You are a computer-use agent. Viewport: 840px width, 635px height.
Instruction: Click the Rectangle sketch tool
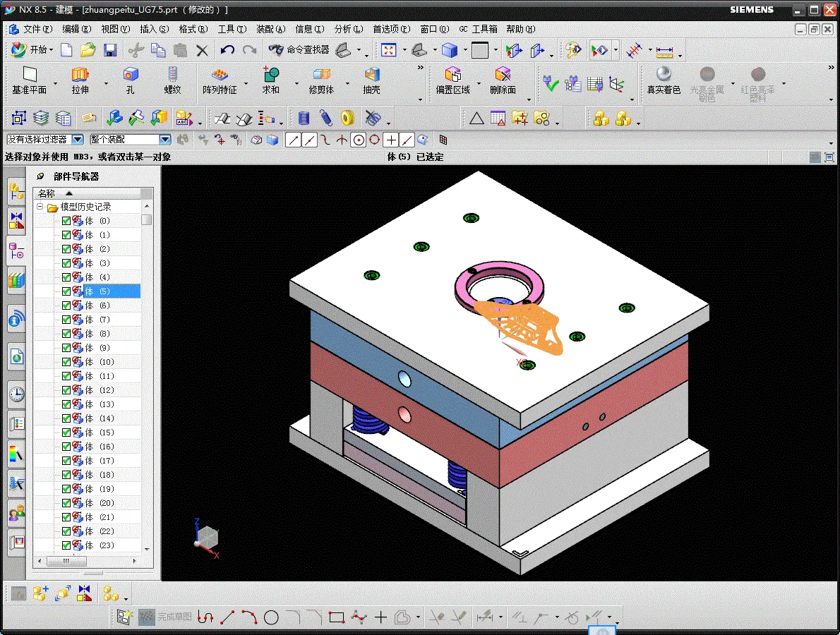click(337, 617)
